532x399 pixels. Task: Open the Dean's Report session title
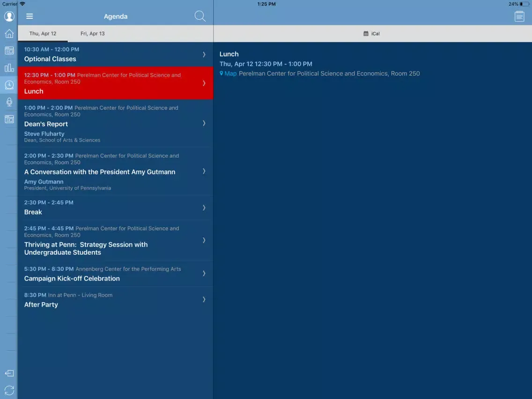coord(46,124)
